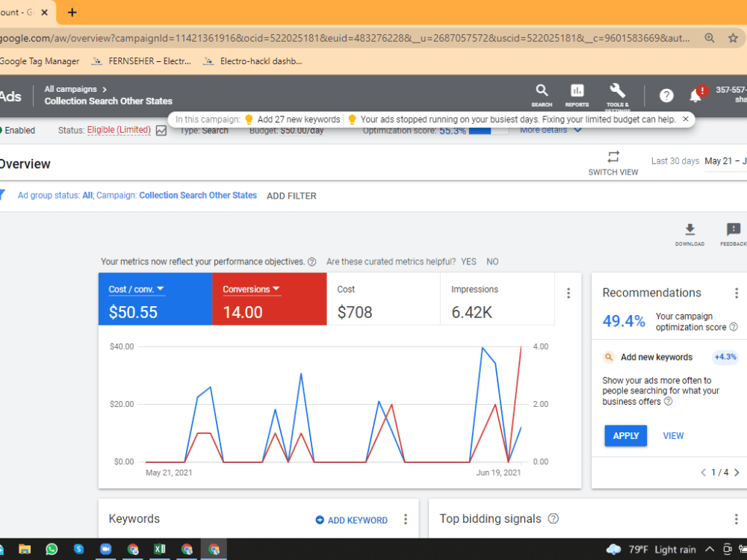Expand the Conversions metric dropdown
Image resolution: width=747 pixels, height=560 pixels.
[x=251, y=289]
